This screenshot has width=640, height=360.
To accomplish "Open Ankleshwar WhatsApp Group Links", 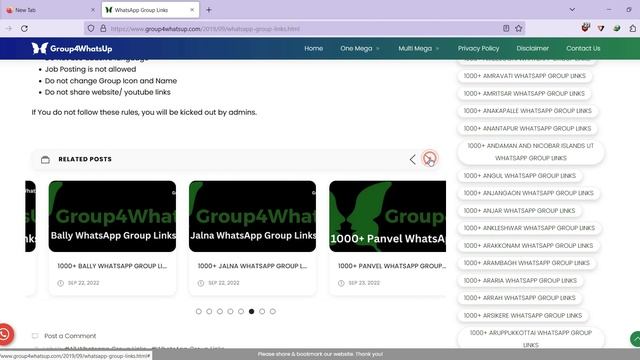I will pos(529,228).
